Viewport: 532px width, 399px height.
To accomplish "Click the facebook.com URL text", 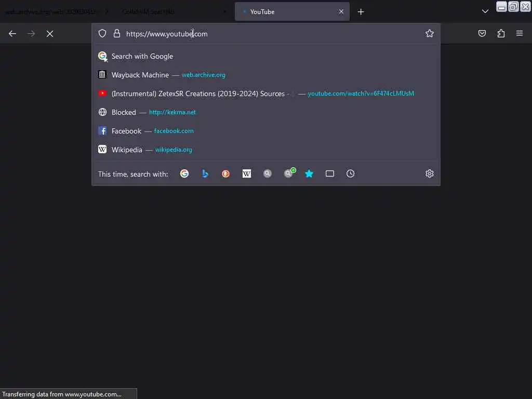I will [x=174, y=131].
